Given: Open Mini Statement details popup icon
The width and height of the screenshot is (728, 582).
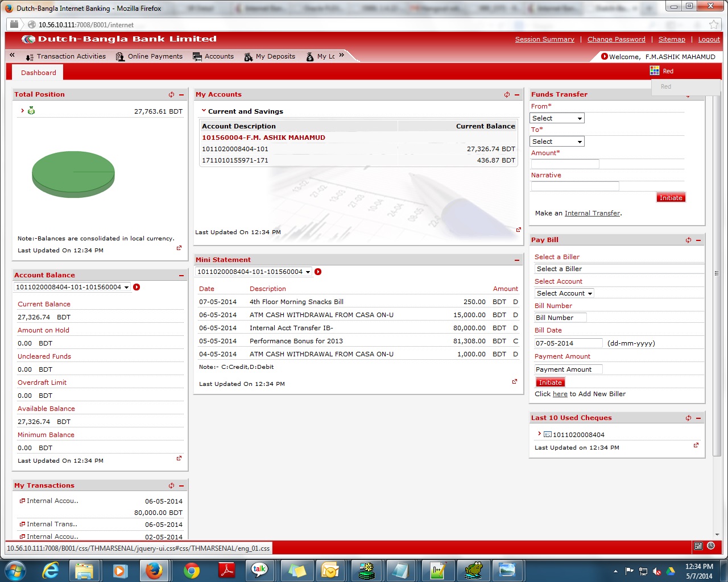Looking at the screenshot, I should point(515,381).
